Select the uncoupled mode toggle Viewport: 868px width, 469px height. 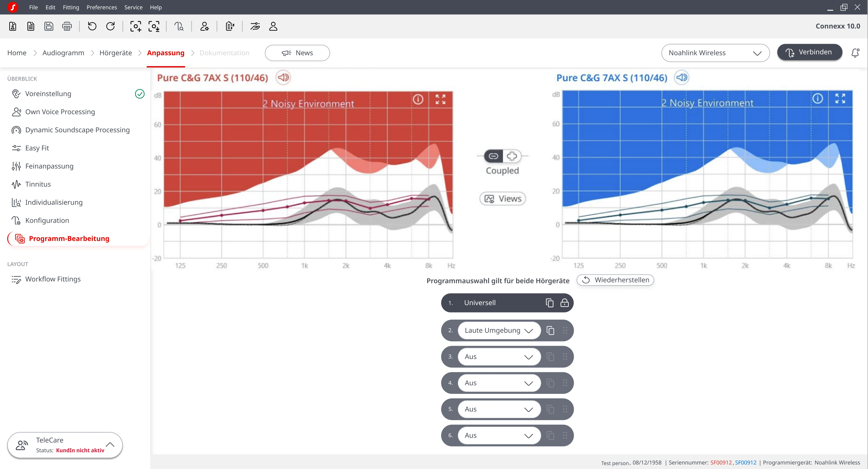512,156
